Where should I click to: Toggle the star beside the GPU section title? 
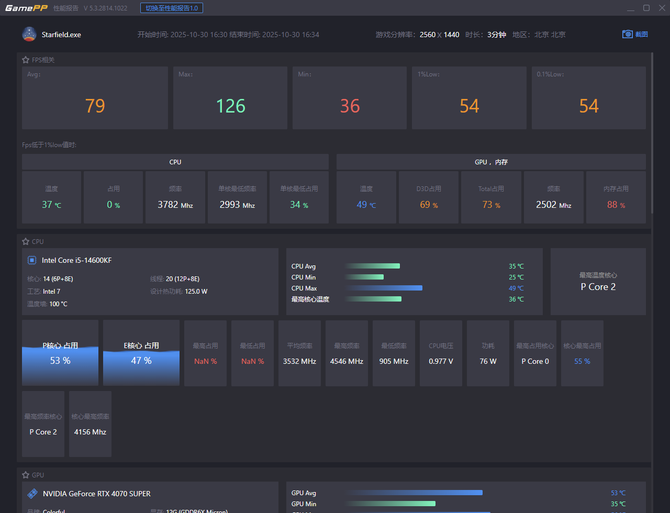click(26, 475)
